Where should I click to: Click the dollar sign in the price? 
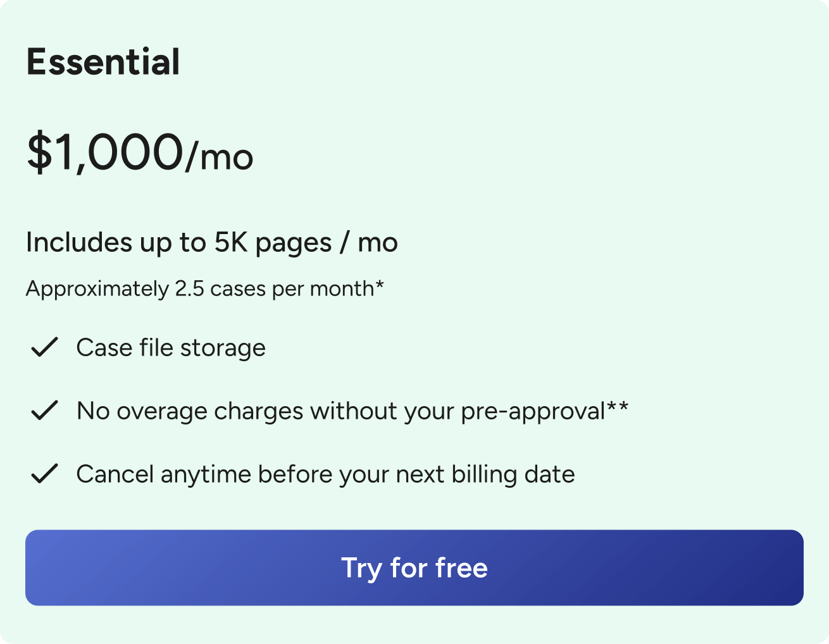point(39,152)
